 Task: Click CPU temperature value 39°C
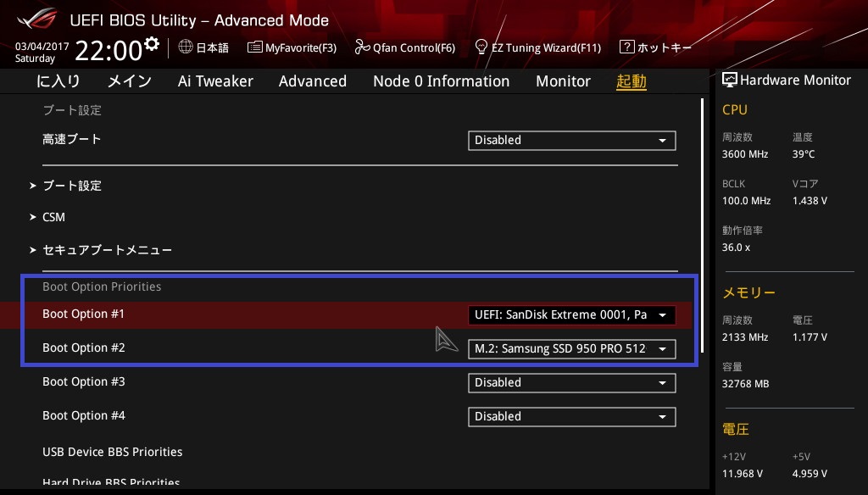point(804,154)
